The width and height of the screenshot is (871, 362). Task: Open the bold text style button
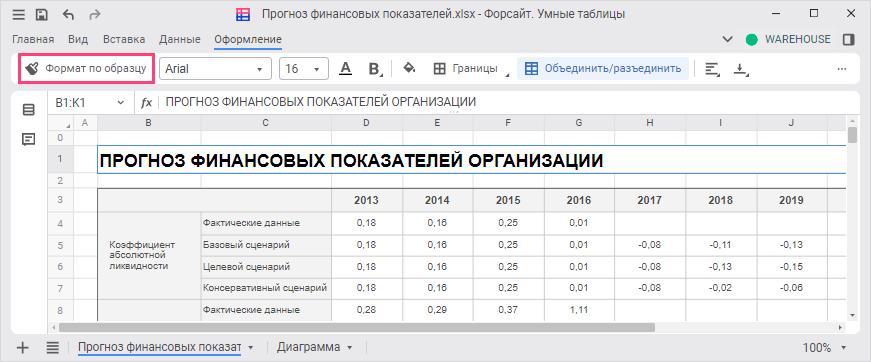point(375,69)
